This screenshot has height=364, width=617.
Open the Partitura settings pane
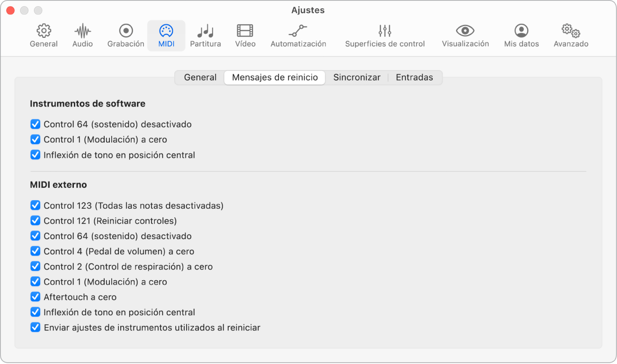click(206, 36)
